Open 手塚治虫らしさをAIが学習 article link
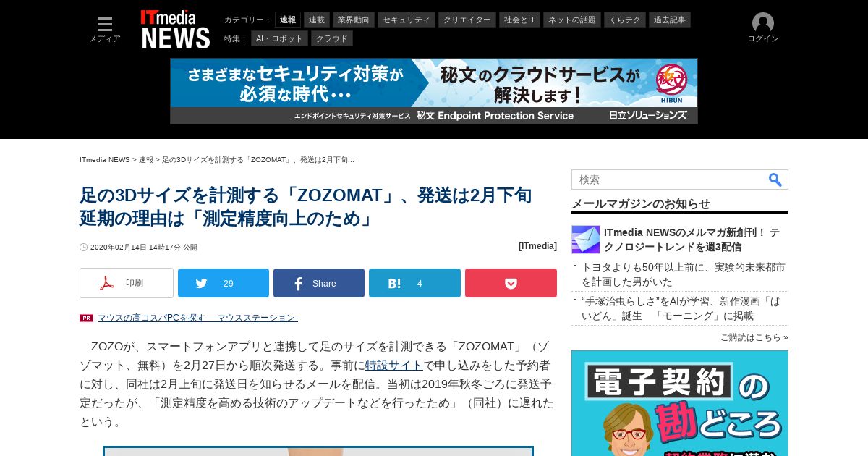Screen dimensions: 868x456 pos(681,308)
